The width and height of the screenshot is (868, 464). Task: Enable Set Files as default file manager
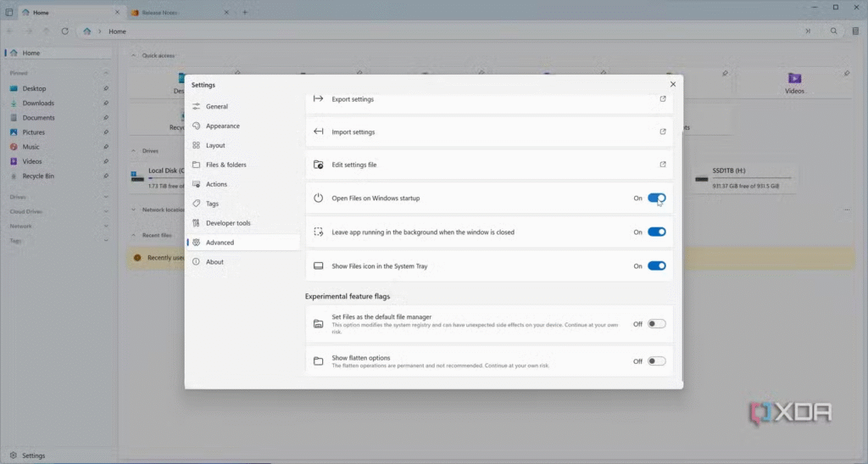[657, 323]
